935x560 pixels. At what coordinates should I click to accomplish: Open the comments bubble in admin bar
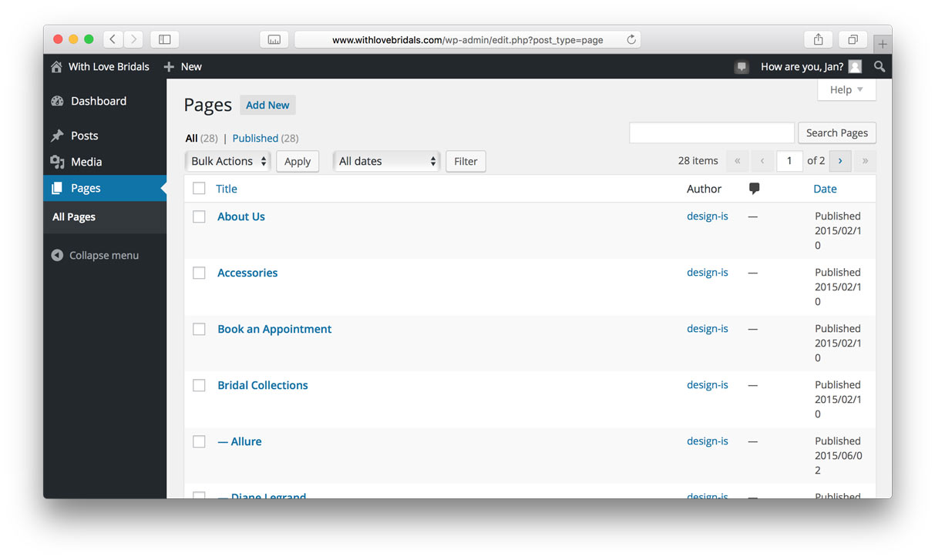742,67
